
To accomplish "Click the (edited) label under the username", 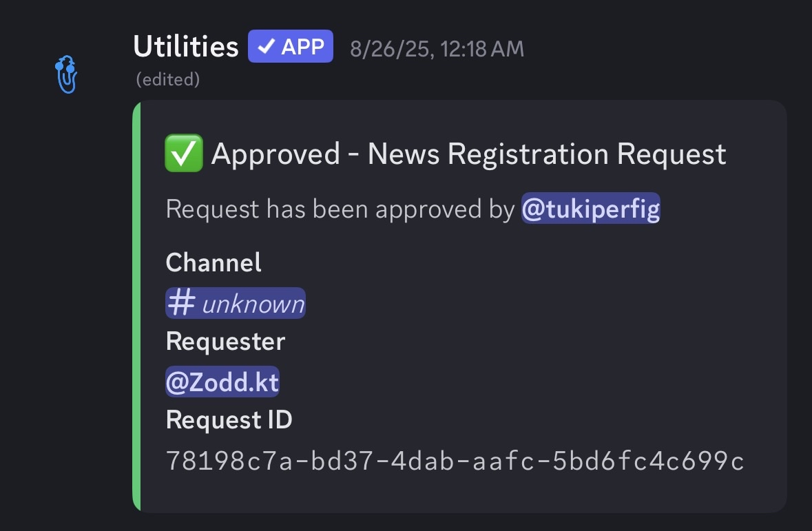I will [x=168, y=80].
